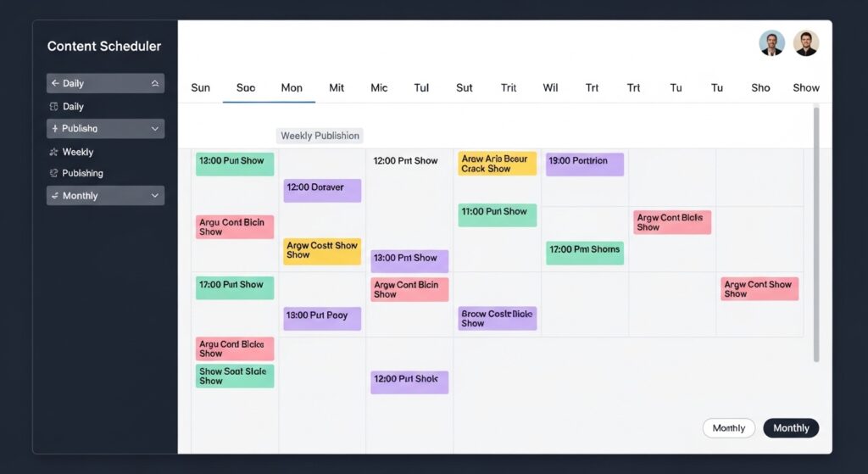Open the red Argw Cont Bicin Show event
This screenshot has height=474, width=868.
[409, 290]
